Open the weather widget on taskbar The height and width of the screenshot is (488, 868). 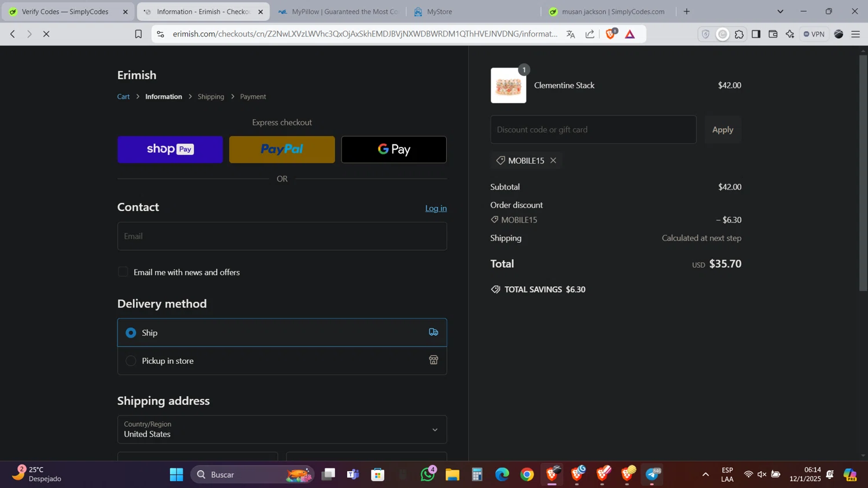[38, 474]
